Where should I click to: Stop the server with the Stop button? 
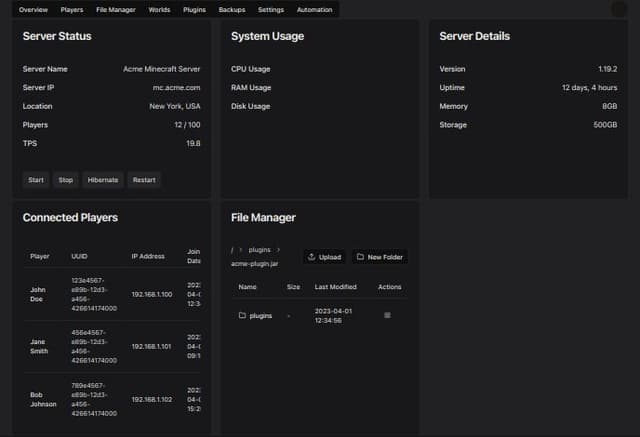point(66,180)
